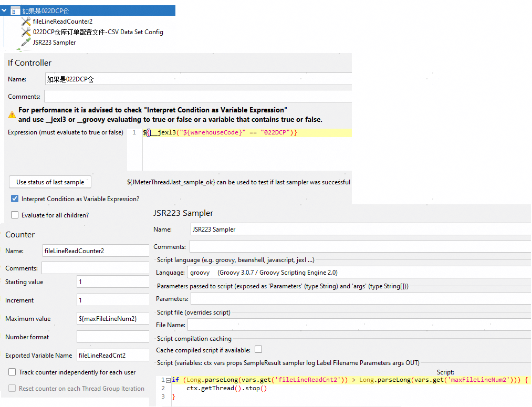The width and height of the screenshot is (532, 407).
Task: Click script line 1 with Long.parseLong
Action: 350,380
